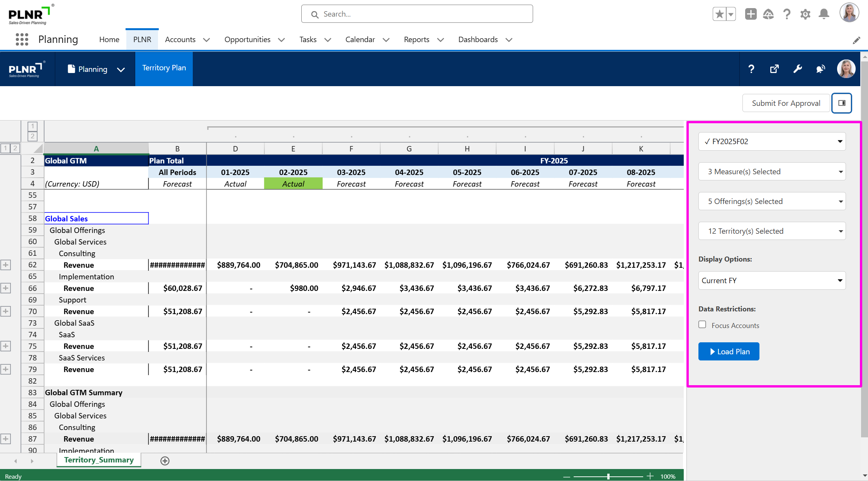Open the Reports navigation tab
The height and width of the screenshot is (481, 868).
tap(416, 39)
